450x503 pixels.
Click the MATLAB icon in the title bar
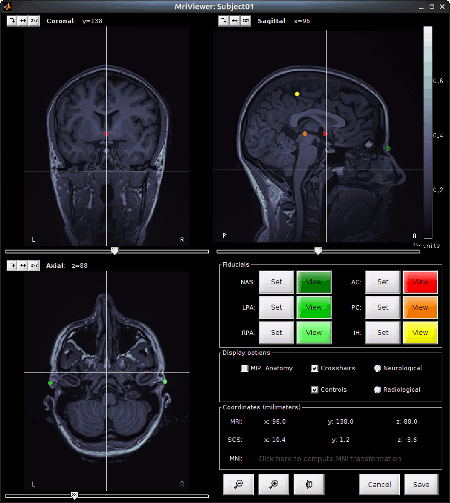pos(7,6)
